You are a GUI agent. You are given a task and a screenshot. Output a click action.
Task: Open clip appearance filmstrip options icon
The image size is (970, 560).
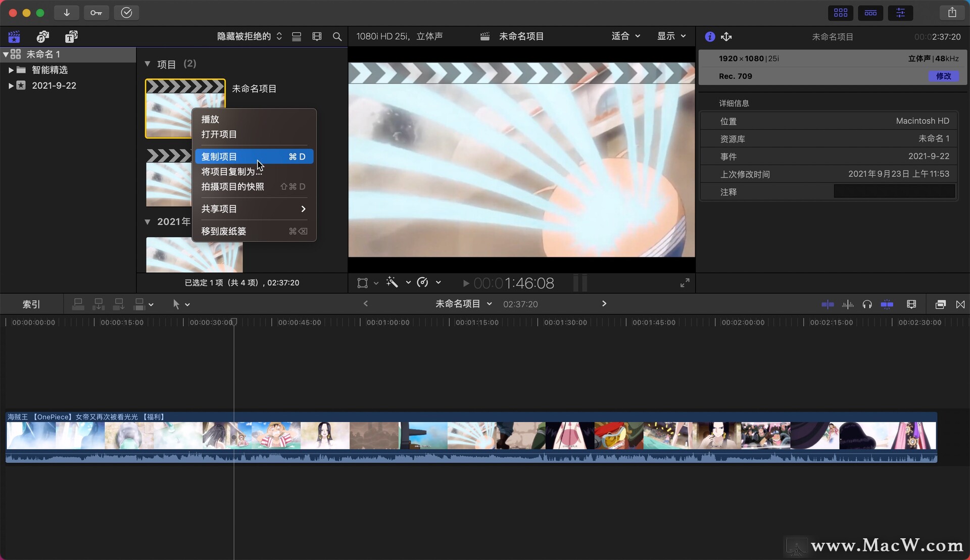click(317, 36)
